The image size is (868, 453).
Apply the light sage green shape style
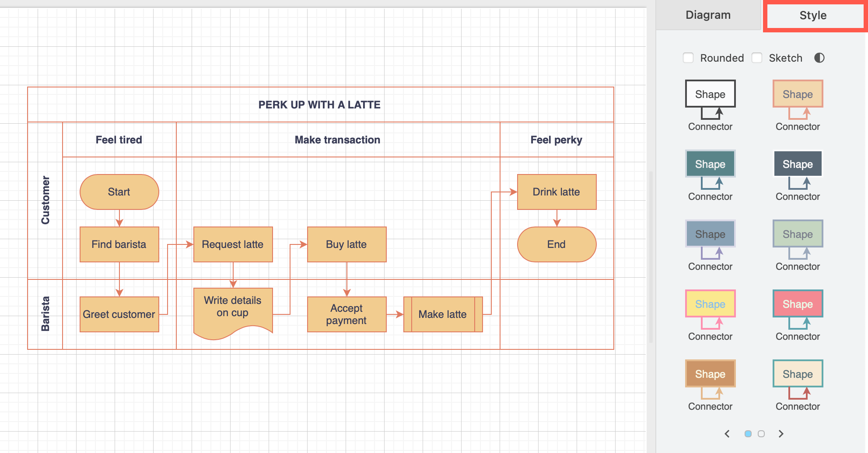pyautogui.click(x=798, y=245)
